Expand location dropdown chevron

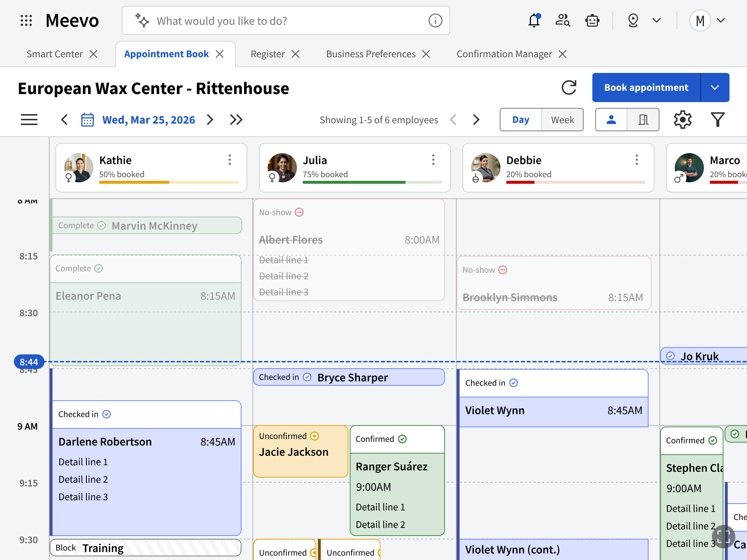coord(657,20)
